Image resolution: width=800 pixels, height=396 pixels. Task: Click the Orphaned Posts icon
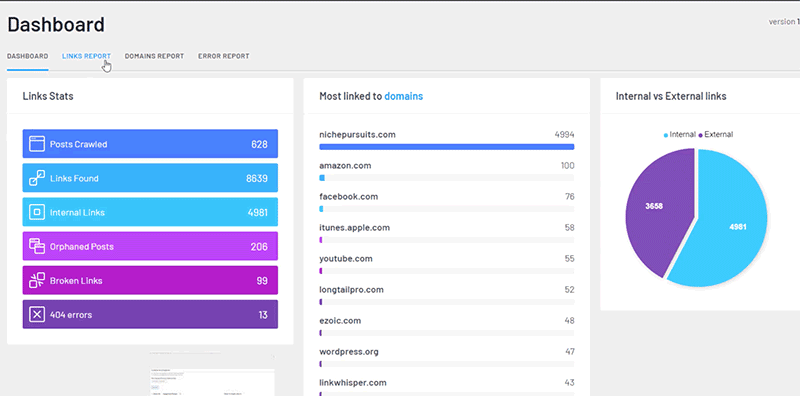coord(37,246)
